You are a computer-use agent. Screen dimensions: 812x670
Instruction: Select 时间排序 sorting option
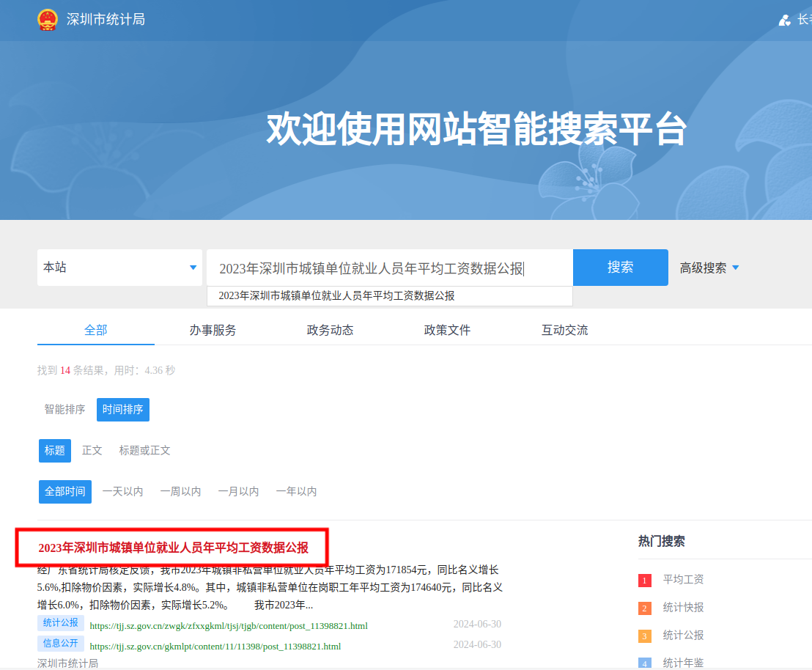[x=122, y=409]
